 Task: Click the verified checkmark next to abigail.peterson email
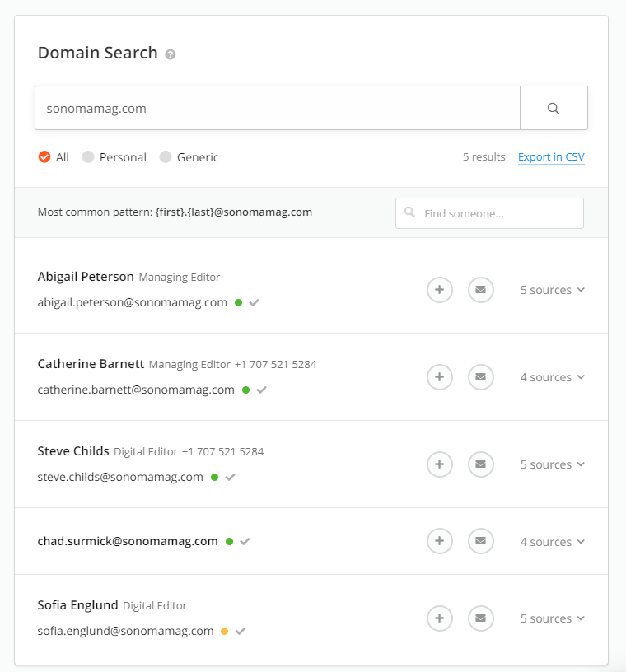coord(255,302)
